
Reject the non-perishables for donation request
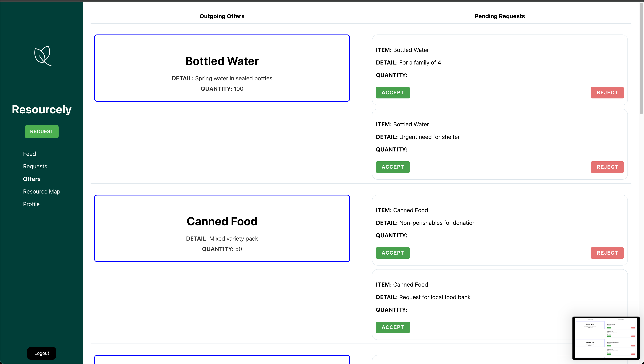[607, 253]
